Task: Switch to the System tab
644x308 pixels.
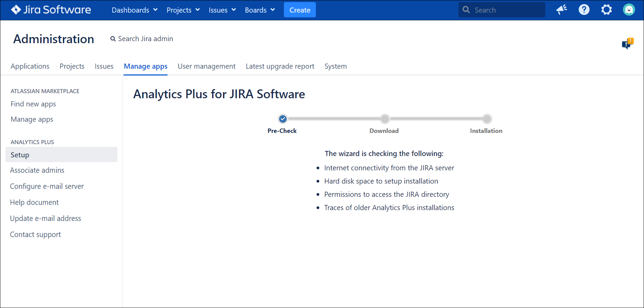Action: 335,66
